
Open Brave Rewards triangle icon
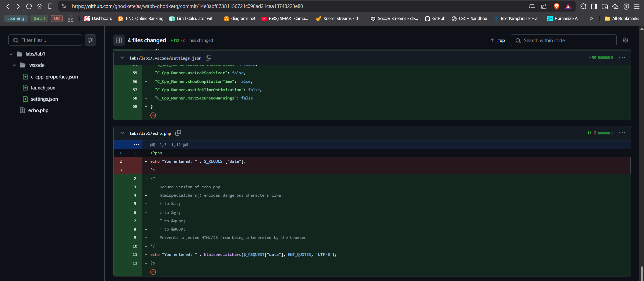click(568, 6)
